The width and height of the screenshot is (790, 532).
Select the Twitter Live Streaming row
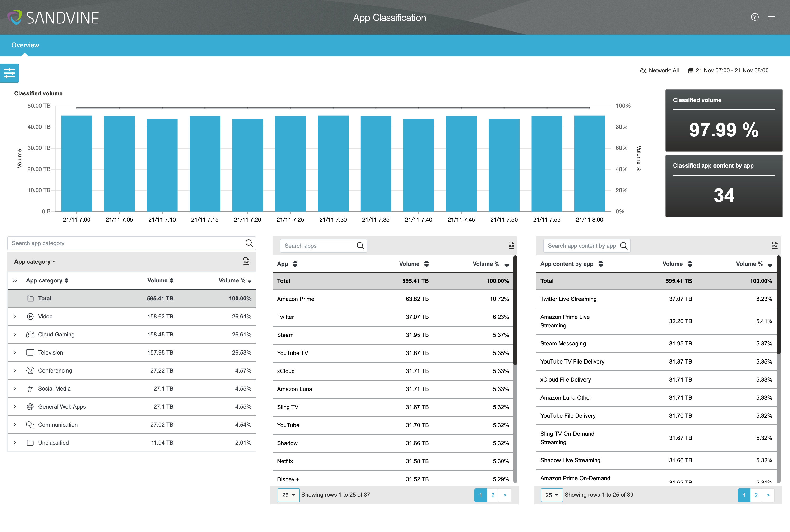[x=656, y=299]
